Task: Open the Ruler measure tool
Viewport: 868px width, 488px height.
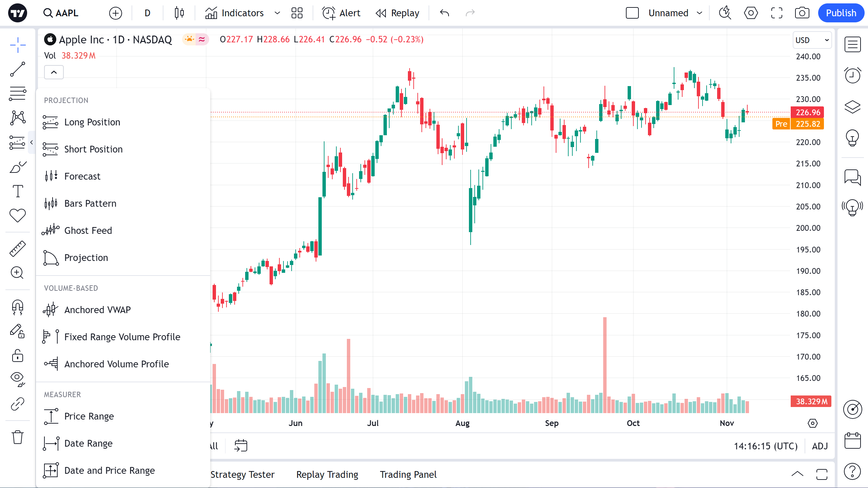Action: coord(17,248)
